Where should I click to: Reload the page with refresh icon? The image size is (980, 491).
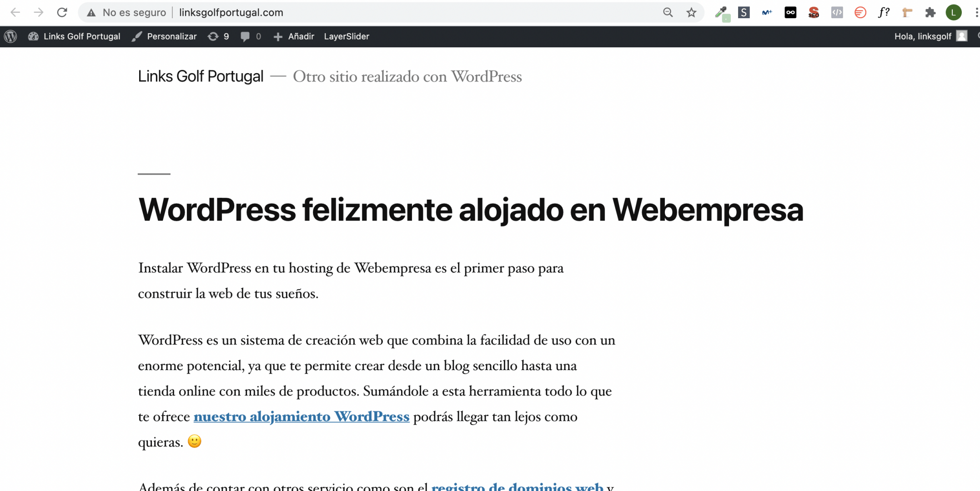pyautogui.click(x=62, y=12)
